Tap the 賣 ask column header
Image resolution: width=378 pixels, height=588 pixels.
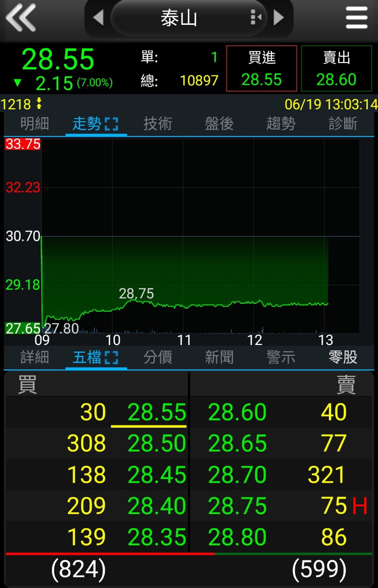point(346,385)
